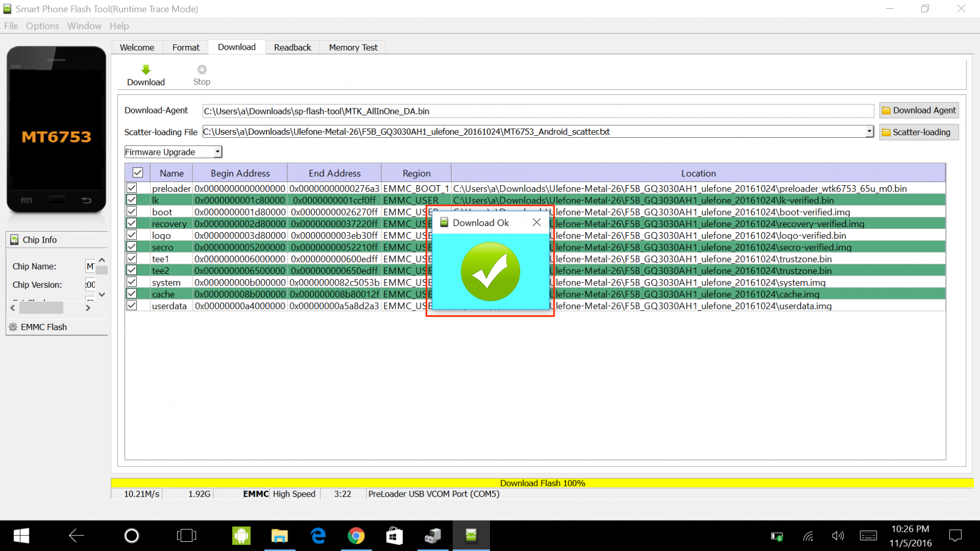This screenshot has height=551, width=980.
Task: Open the Window menu
Action: 84,26
